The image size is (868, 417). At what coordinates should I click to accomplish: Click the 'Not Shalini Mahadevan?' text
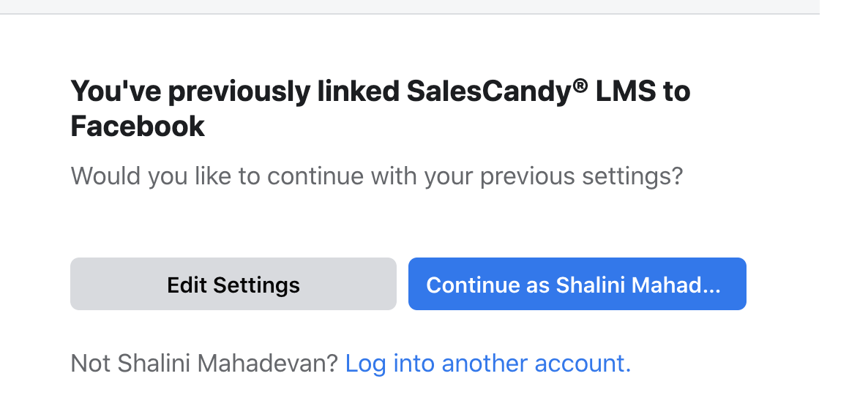(204, 363)
